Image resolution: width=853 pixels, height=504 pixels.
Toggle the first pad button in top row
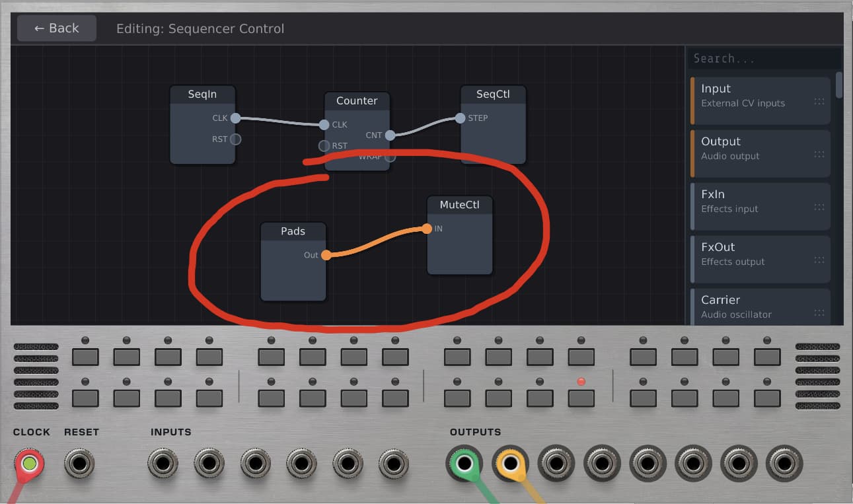[x=85, y=357]
